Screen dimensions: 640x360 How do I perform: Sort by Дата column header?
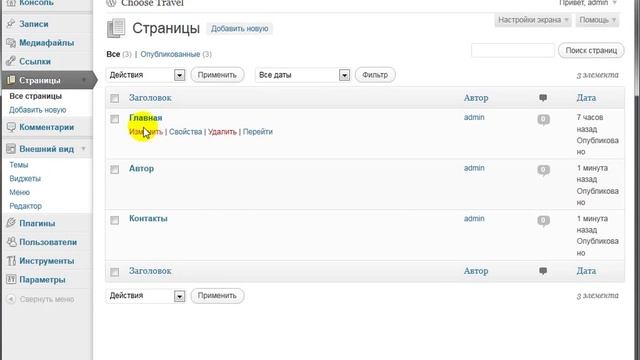click(586, 98)
